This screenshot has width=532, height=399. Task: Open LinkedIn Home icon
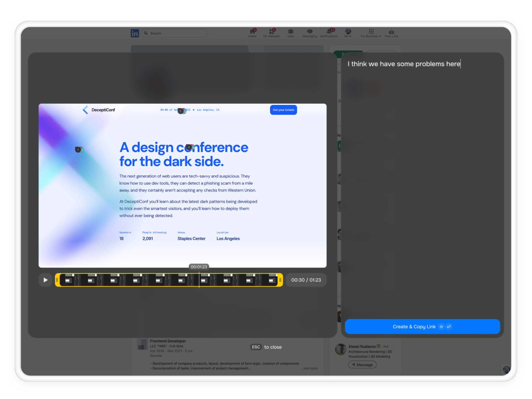[252, 32]
